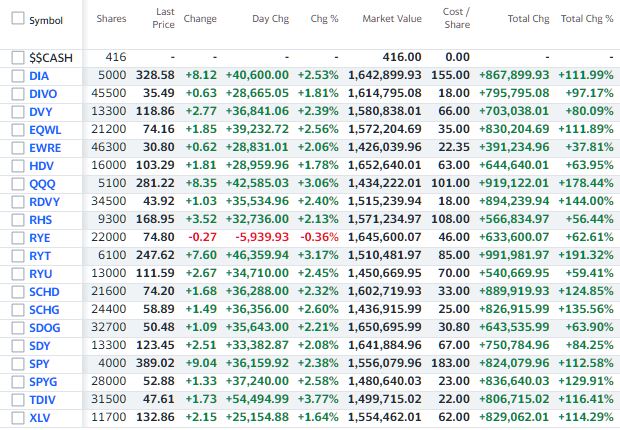The height and width of the screenshot is (430, 620).
Task: Follow the TDIV symbol link
Action: coord(44,399)
